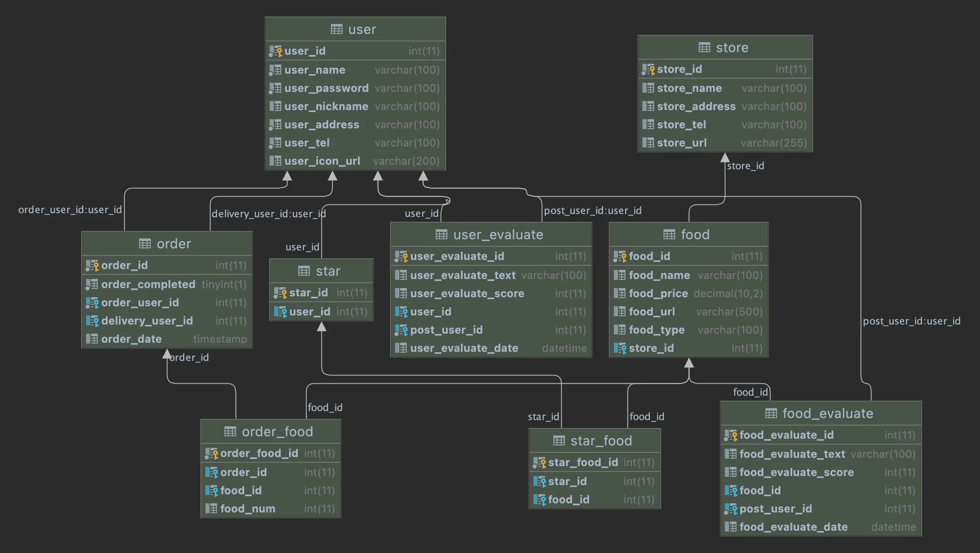Click the star_id edge label above star_food

(543, 417)
